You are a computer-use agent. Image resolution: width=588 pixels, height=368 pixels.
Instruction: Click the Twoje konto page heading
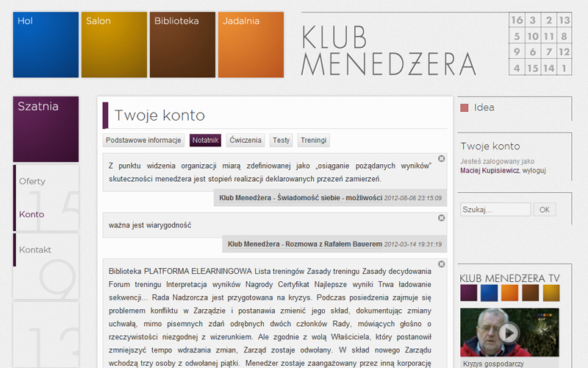coord(159,116)
